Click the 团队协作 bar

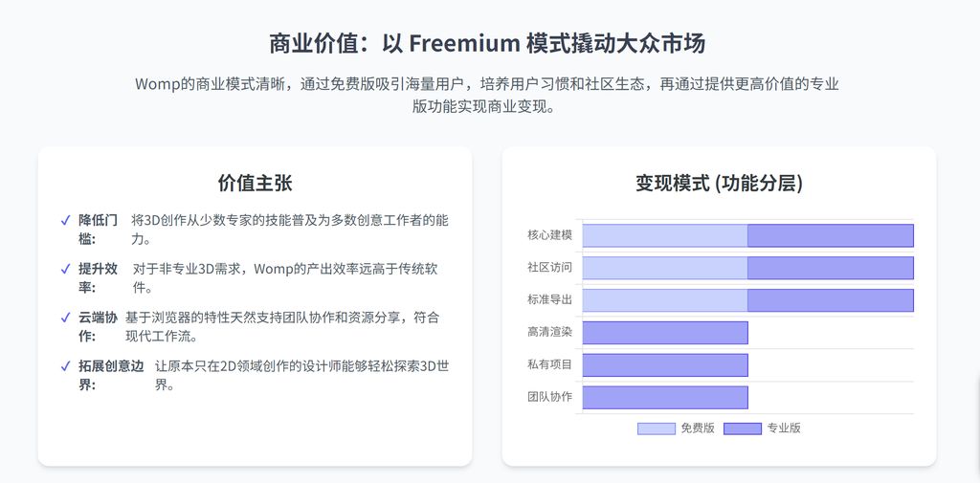coord(664,398)
